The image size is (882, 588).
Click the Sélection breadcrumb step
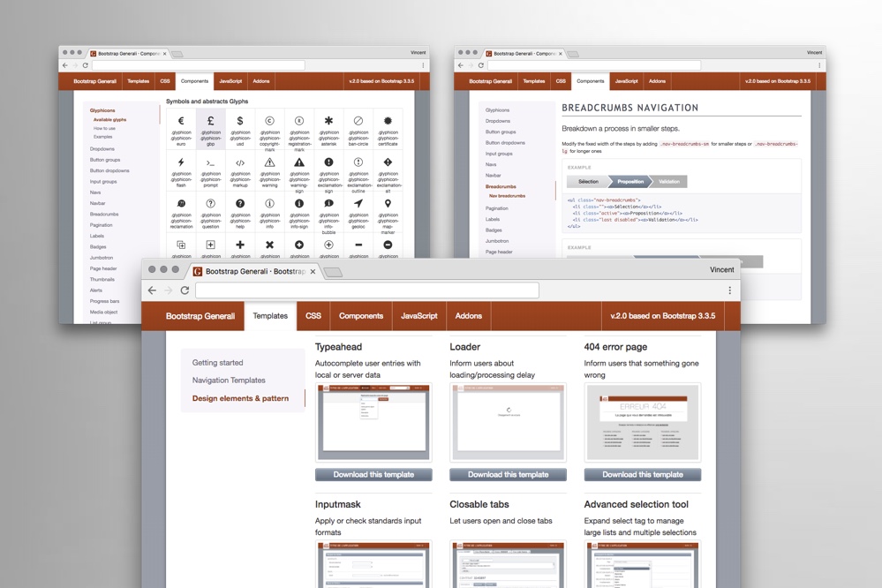click(588, 182)
